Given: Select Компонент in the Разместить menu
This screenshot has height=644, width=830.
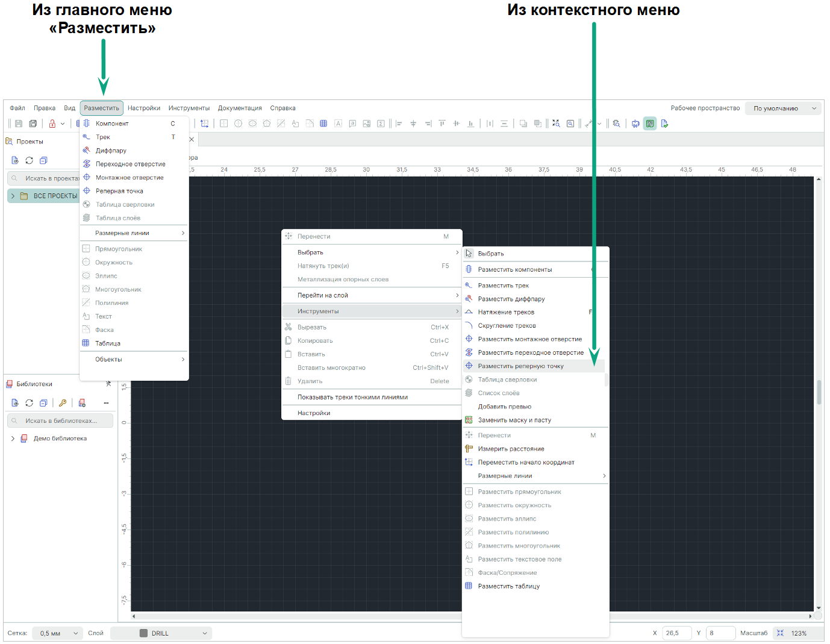Looking at the screenshot, I should tap(134, 123).
